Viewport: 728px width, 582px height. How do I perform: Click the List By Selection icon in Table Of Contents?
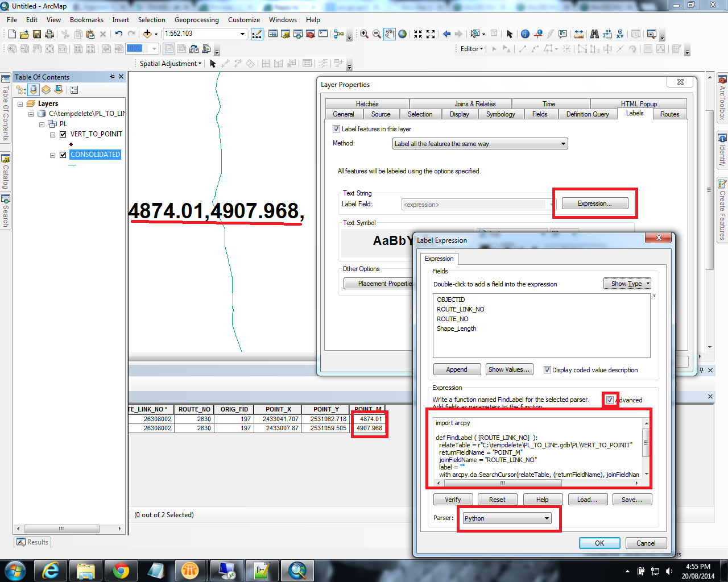(x=59, y=90)
